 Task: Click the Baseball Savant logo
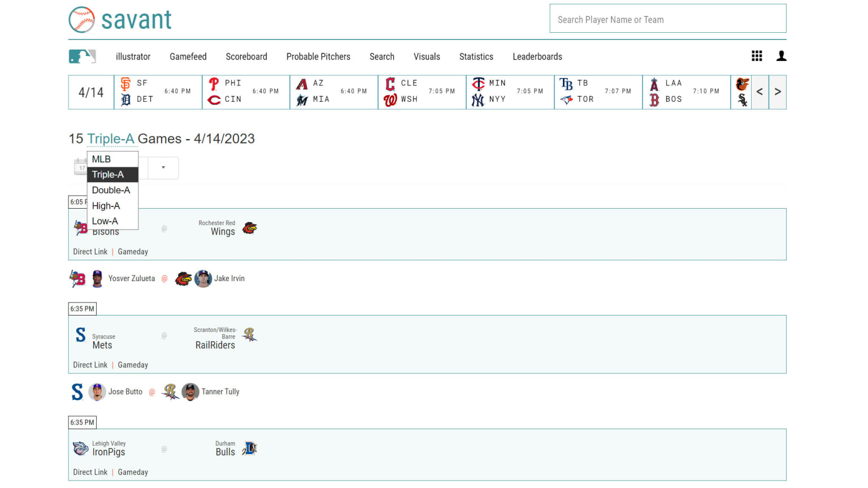click(x=120, y=20)
